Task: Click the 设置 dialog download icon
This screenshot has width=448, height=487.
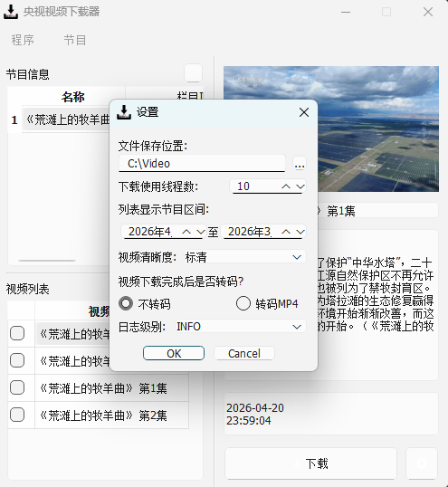Action: pos(124,112)
